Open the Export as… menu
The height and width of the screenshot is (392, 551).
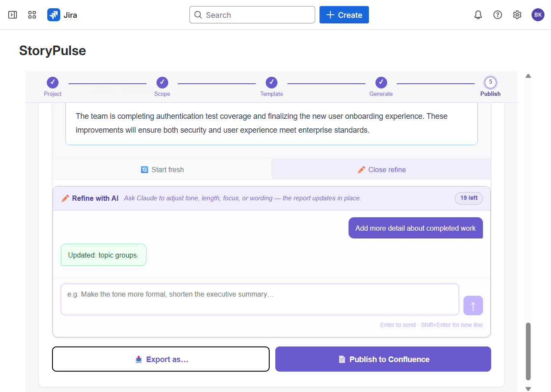point(161,359)
